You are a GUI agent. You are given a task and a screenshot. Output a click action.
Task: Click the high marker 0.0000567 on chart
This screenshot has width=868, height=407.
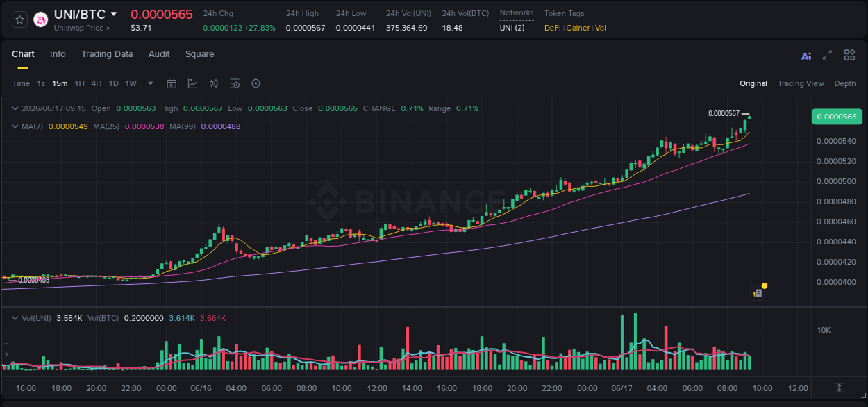click(x=724, y=113)
